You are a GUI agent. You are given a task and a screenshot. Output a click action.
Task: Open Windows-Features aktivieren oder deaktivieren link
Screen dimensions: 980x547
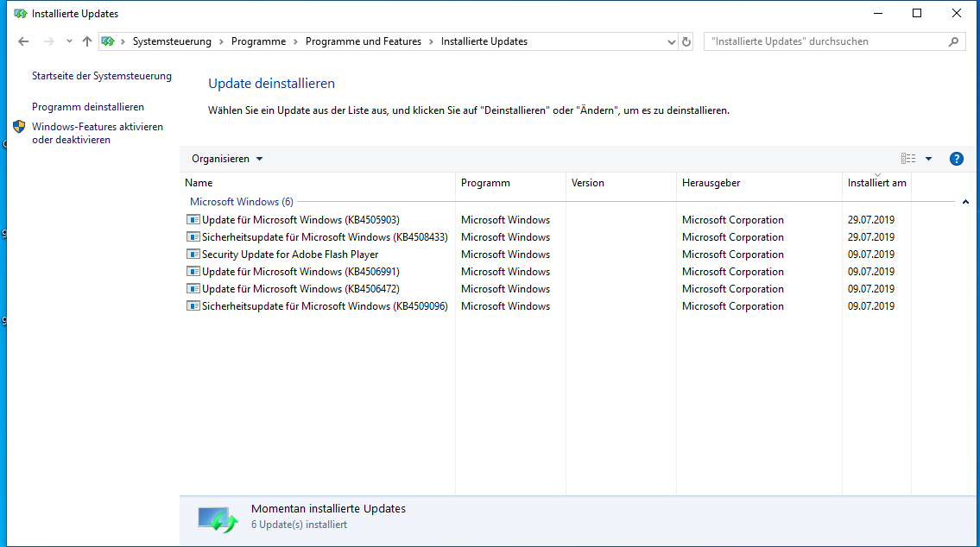coord(98,133)
